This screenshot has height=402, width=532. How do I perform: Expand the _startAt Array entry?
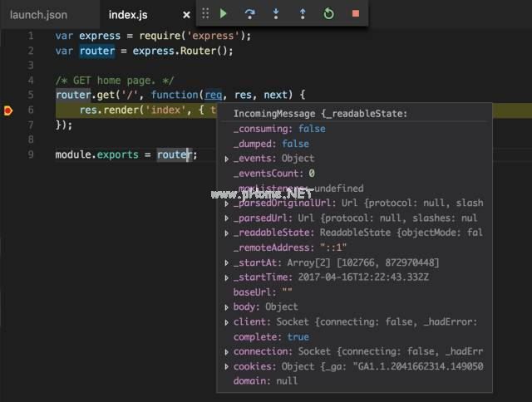227,263
